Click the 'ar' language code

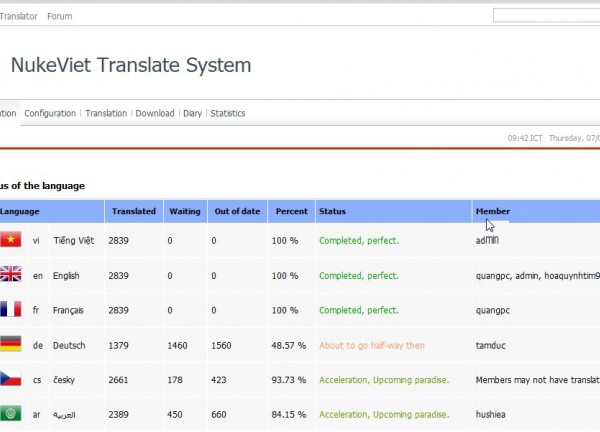click(36, 415)
